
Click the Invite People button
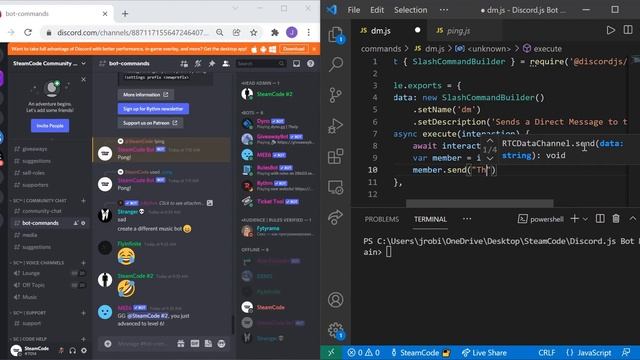50,126
